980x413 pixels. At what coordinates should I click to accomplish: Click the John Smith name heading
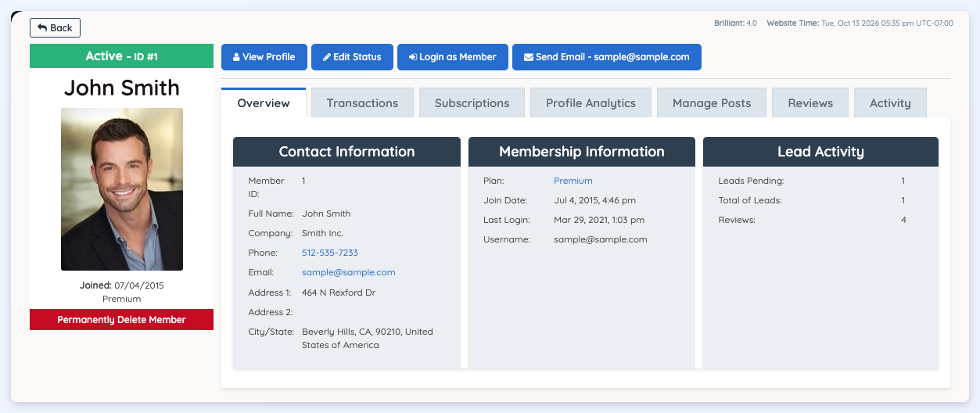pyautogui.click(x=121, y=88)
